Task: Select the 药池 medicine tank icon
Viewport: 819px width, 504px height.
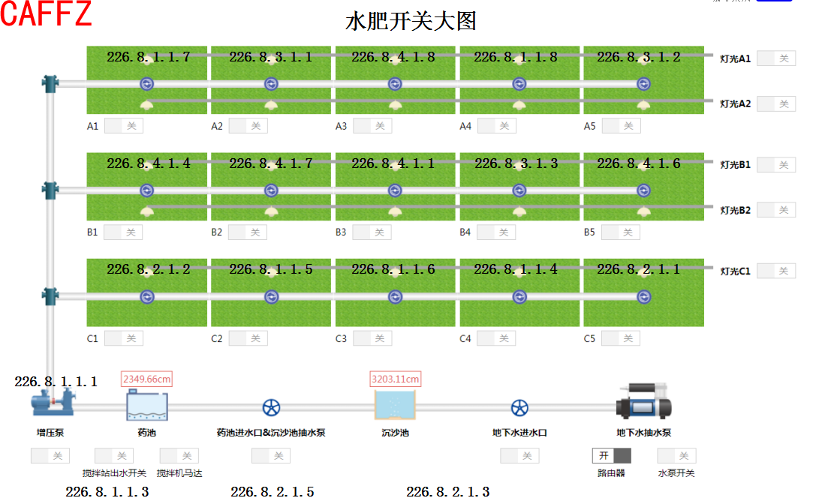Action: pos(147,407)
